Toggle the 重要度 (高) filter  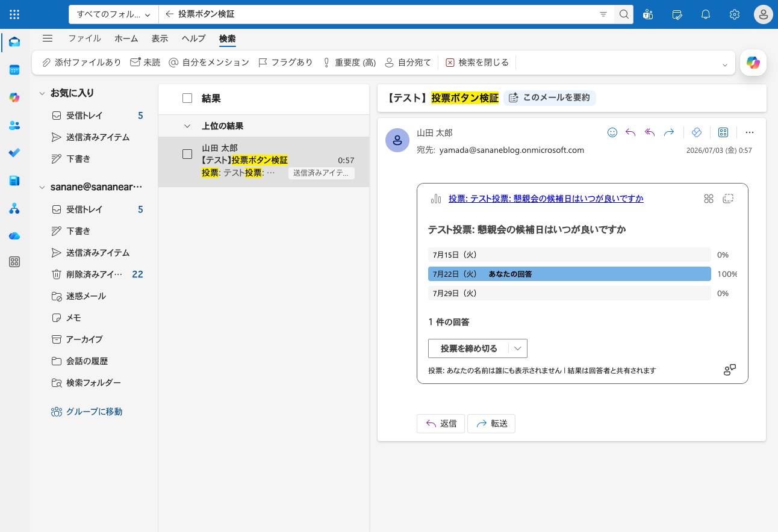[x=349, y=63]
